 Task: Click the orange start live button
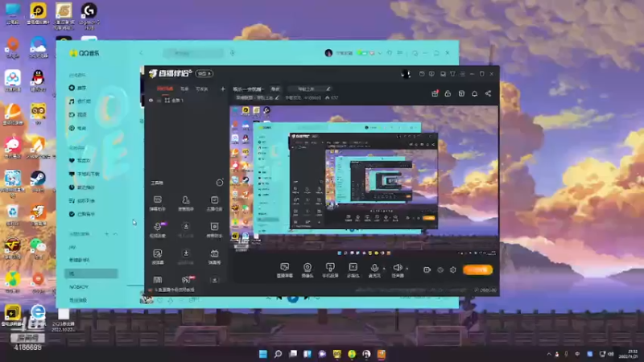pyautogui.click(x=477, y=269)
